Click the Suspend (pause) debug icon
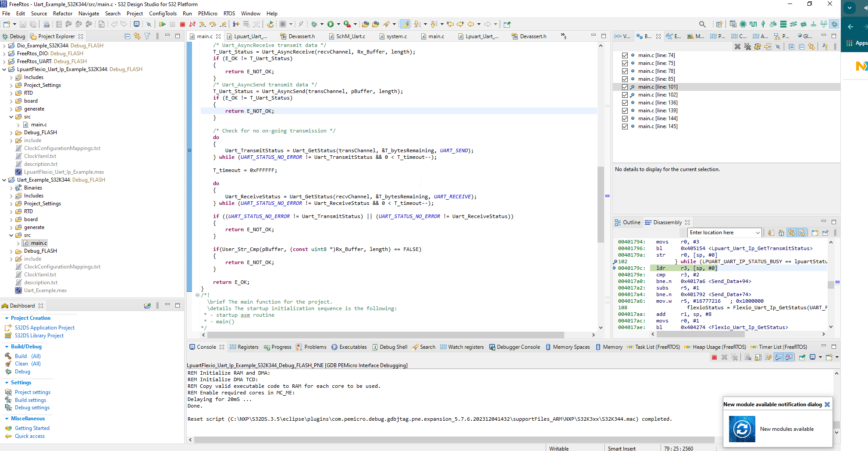Image resolution: width=868 pixels, height=451 pixels. [x=172, y=24]
